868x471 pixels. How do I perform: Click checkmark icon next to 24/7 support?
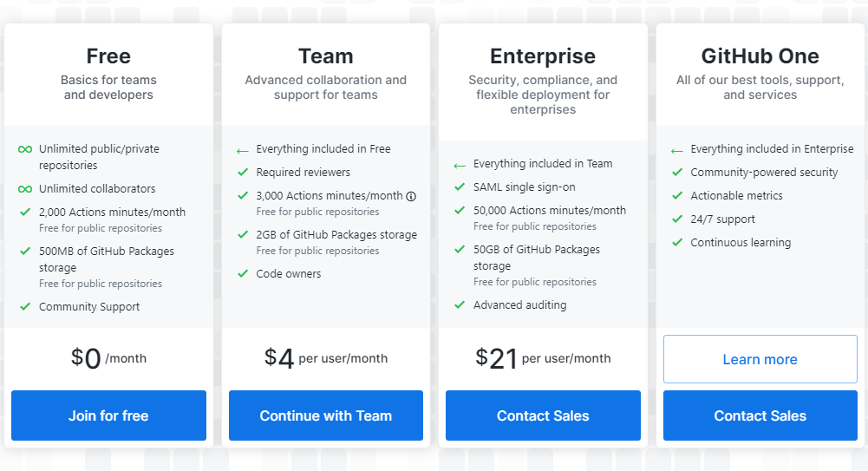click(x=676, y=219)
